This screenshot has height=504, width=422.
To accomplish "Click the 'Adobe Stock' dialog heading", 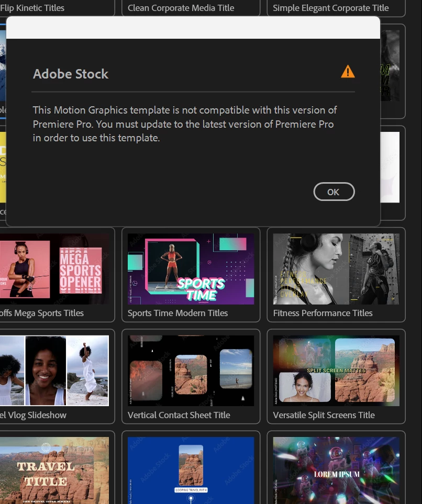I will click(71, 74).
